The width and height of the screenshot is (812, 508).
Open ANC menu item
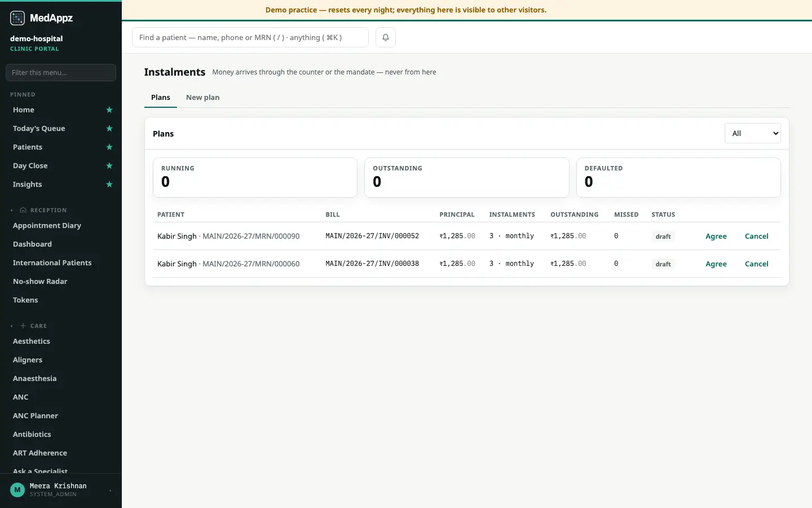(21, 397)
